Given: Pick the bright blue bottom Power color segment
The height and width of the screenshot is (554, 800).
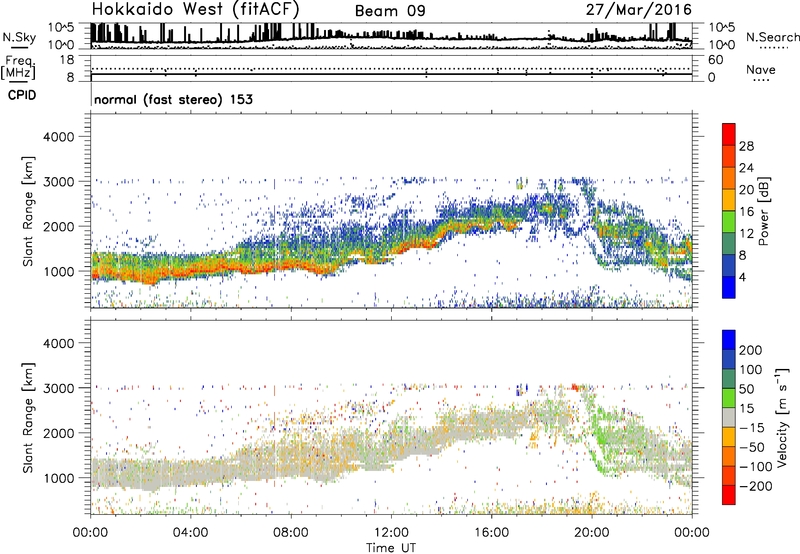Looking at the screenshot, I should click(x=729, y=288).
